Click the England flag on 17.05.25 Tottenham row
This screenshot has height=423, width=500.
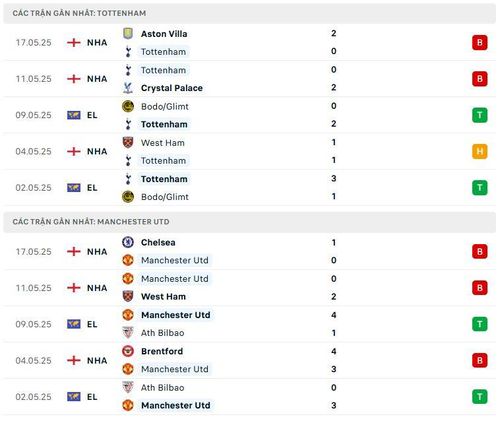pyautogui.click(x=74, y=43)
